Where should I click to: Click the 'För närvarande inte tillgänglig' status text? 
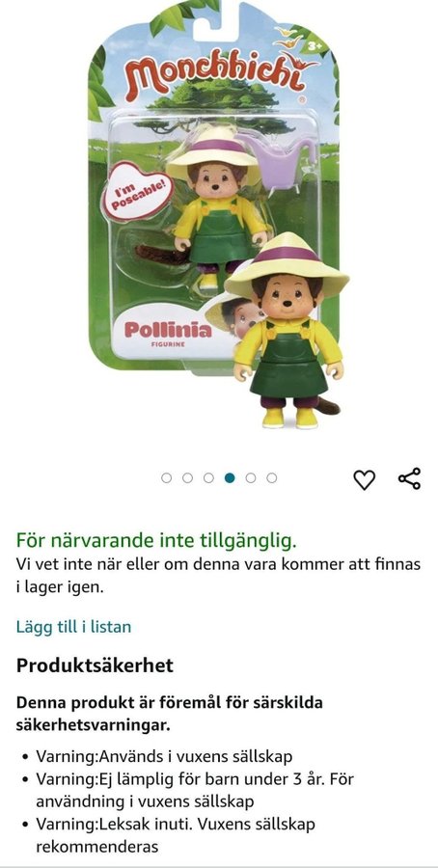[156, 540]
